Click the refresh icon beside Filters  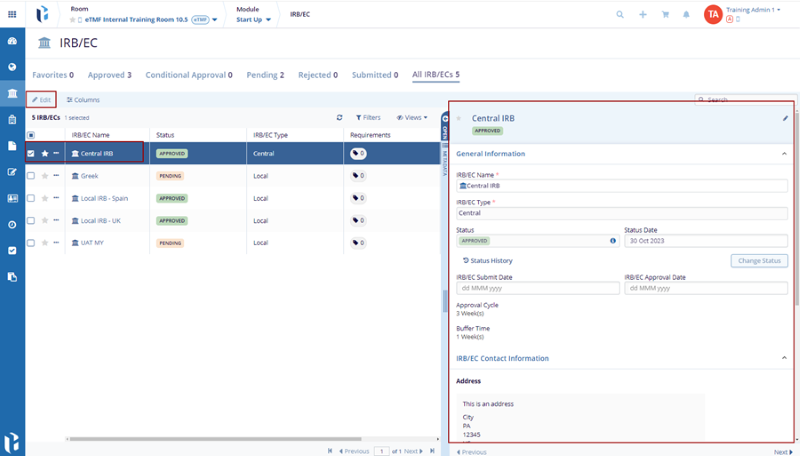[340, 117]
